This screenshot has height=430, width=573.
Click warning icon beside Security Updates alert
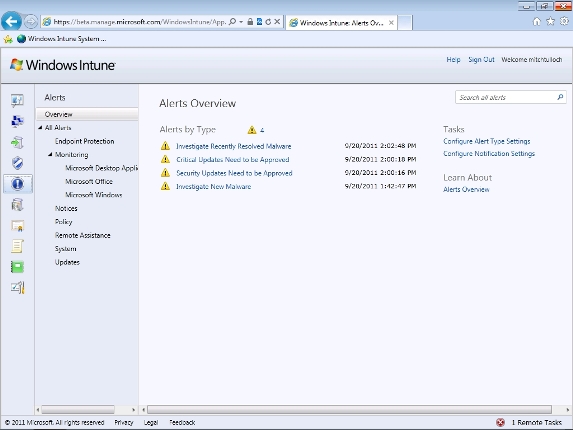[166, 173]
